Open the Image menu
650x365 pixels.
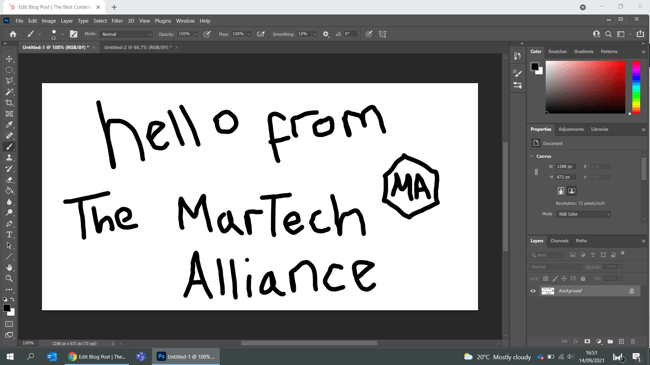coord(49,21)
